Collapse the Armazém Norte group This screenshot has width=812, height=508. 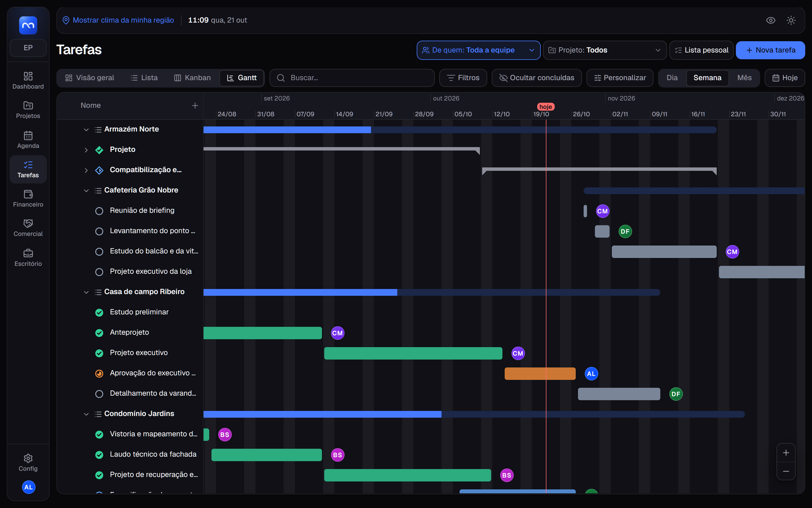pos(86,129)
